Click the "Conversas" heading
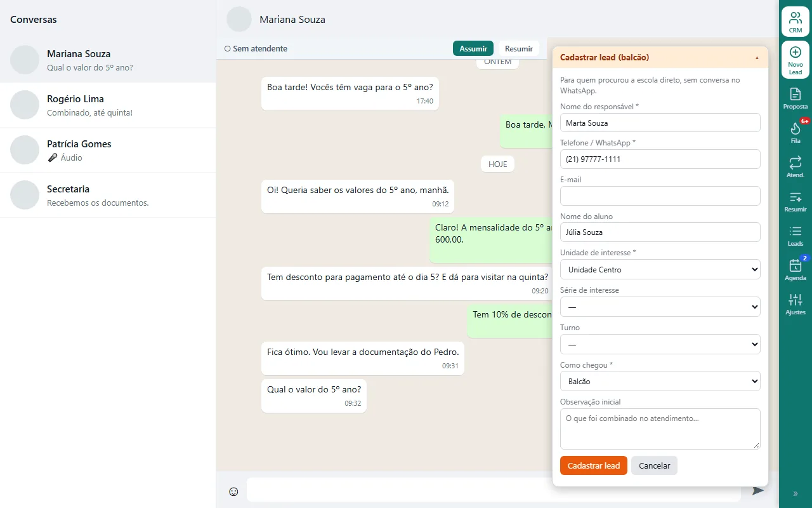 click(34, 19)
